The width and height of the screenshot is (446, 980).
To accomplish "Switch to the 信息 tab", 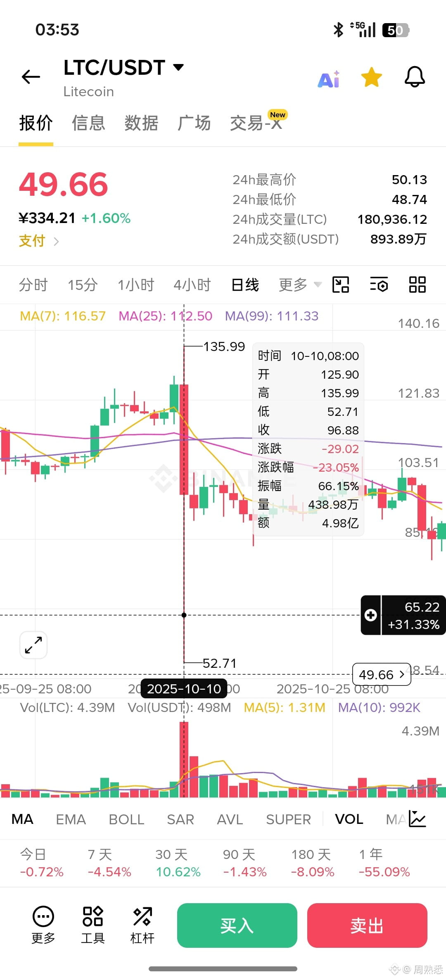I will click(89, 123).
